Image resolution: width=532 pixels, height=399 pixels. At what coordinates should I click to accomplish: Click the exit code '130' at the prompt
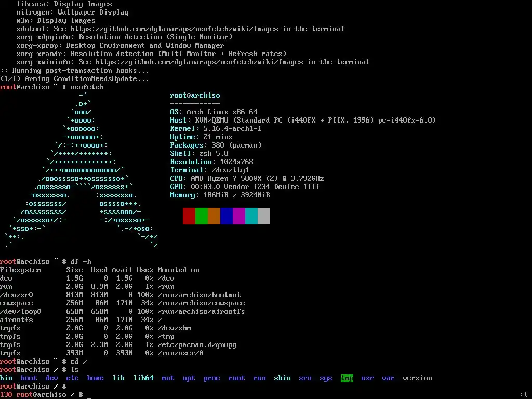pyautogui.click(x=6, y=395)
